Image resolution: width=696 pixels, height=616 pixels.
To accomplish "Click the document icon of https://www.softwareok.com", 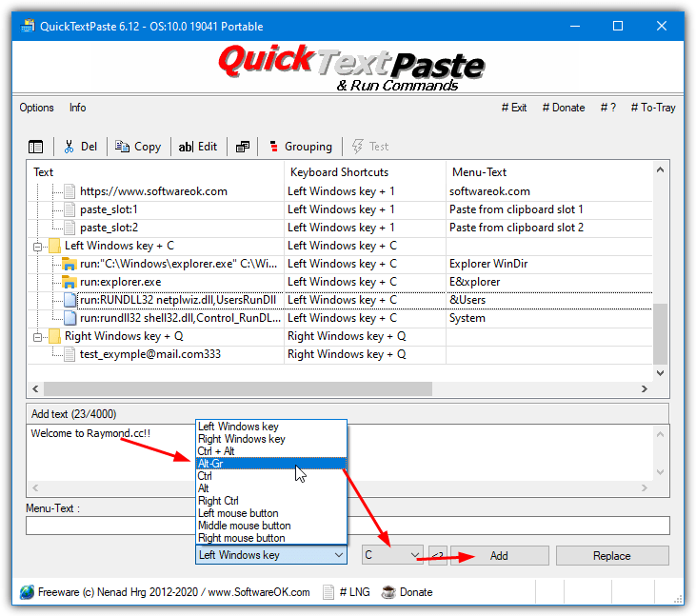I will (x=70, y=191).
